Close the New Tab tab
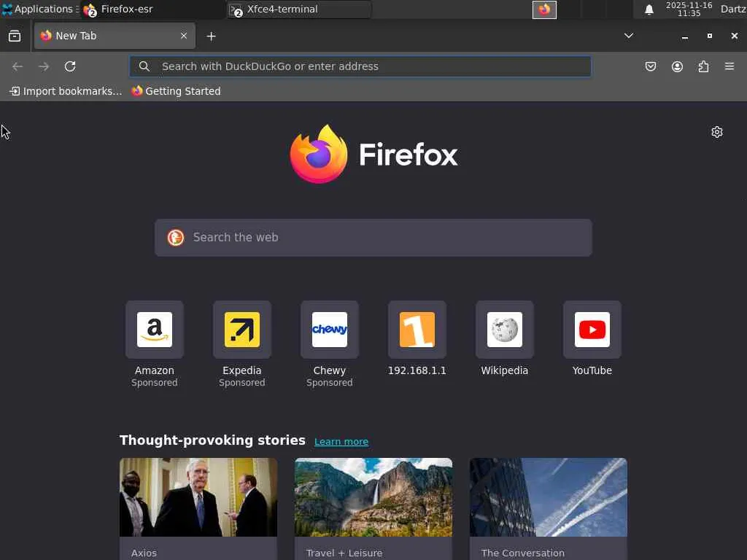 pos(183,36)
